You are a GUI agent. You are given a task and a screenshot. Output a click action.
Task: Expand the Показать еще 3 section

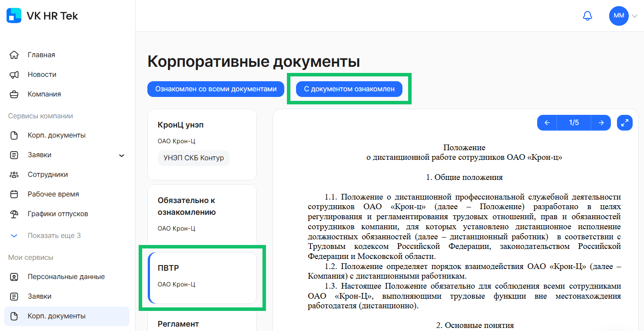14,235
